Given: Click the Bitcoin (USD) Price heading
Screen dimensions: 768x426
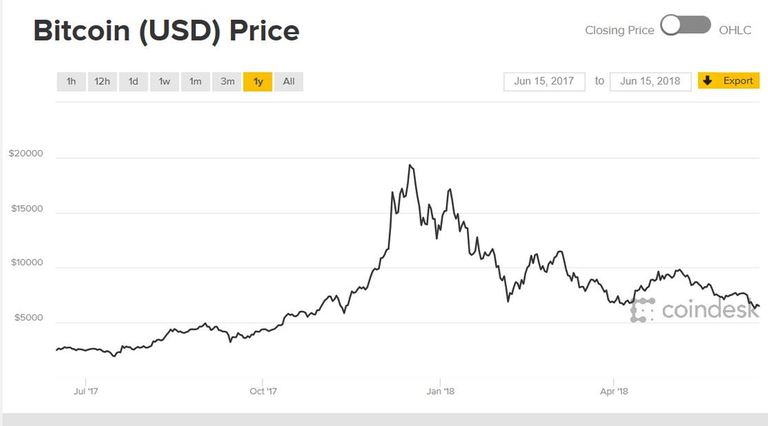Looking at the screenshot, I should (x=166, y=31).
